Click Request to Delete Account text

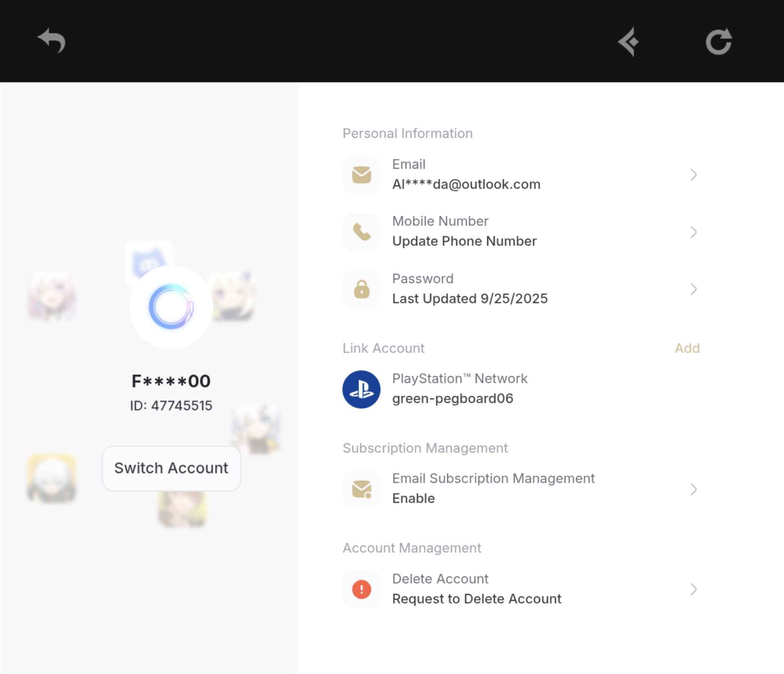click(x=477, y=599)
